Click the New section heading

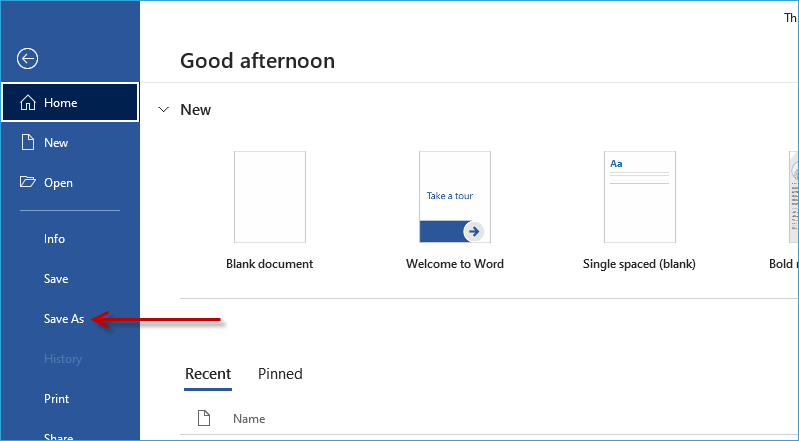point(196,110)
